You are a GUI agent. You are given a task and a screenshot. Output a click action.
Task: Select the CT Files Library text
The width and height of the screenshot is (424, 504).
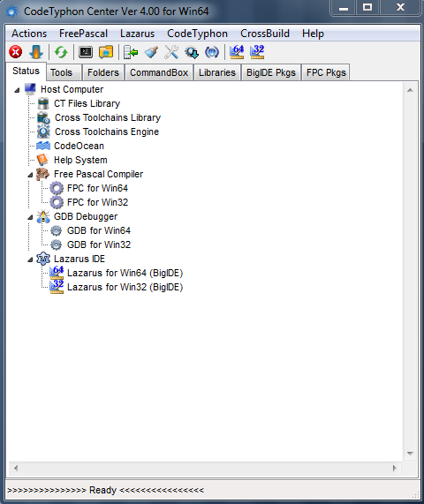pos(87,103)
